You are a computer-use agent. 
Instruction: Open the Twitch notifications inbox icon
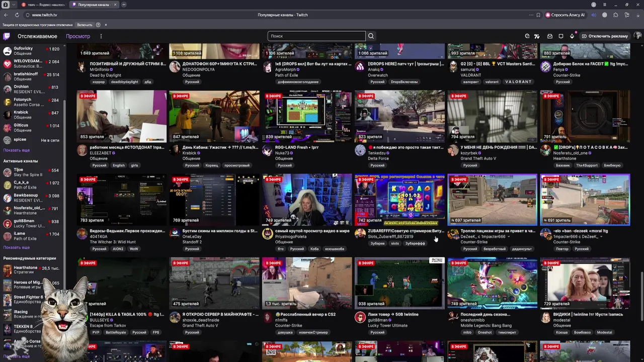pyautogui.click(x=550, y=36)
